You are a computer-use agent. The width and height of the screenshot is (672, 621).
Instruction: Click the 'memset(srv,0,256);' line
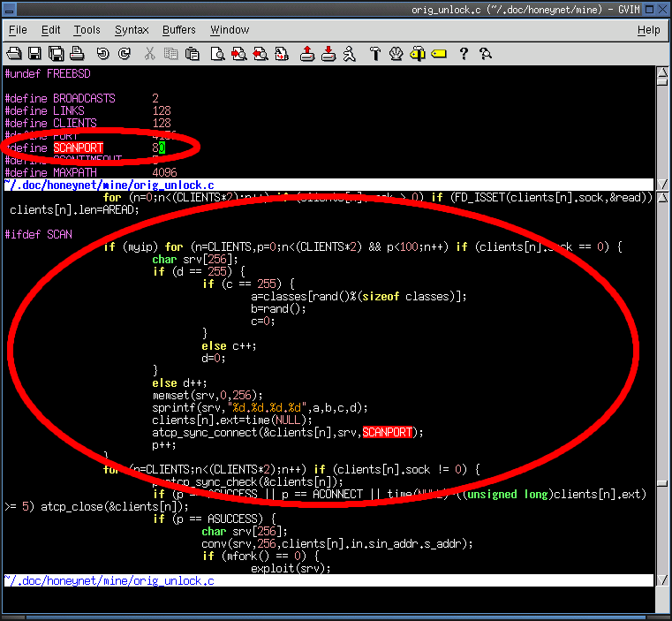click(208, 396)
